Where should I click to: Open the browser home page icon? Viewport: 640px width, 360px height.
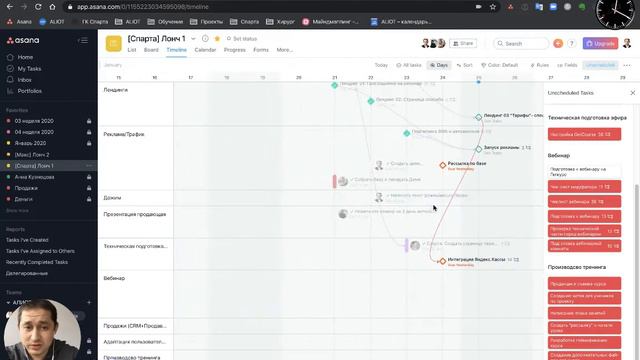coord(52,7)
